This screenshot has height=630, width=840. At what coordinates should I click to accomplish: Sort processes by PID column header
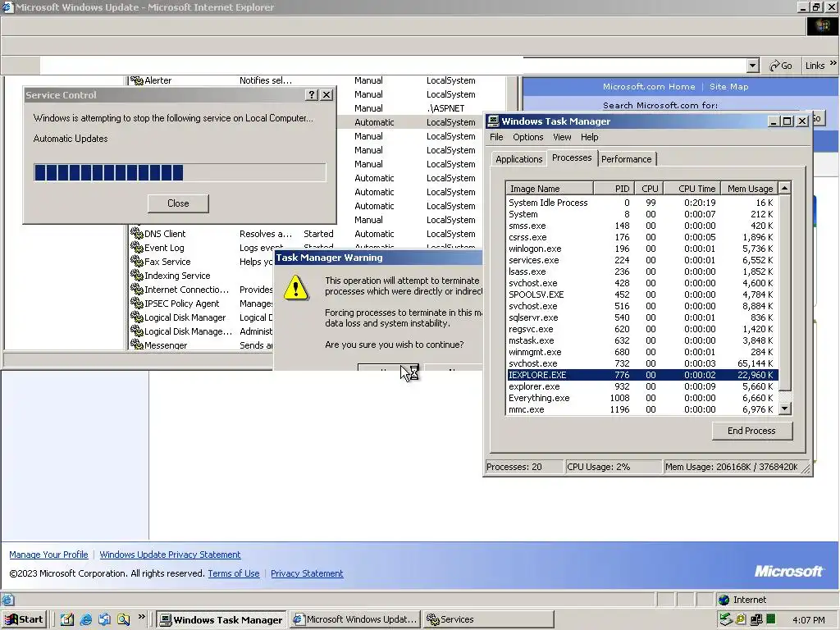[x=614, y=189]
